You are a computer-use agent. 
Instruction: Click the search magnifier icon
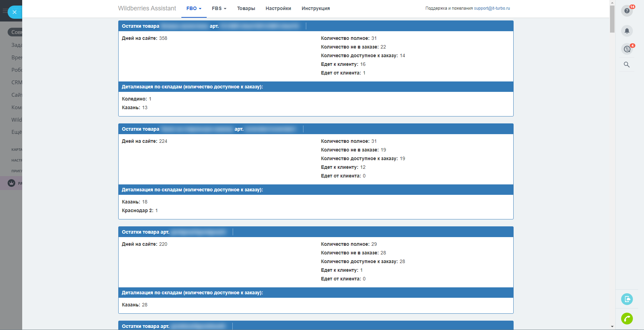click(627, 65)
